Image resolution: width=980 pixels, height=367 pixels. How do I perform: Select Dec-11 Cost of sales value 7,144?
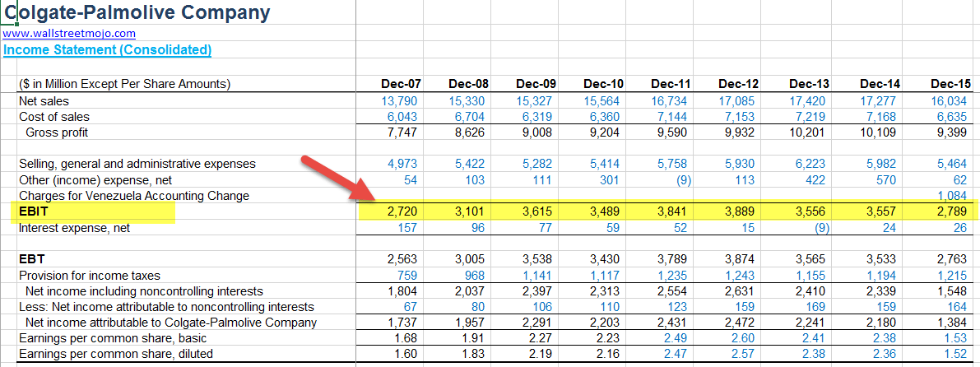[x=672, y=116]
